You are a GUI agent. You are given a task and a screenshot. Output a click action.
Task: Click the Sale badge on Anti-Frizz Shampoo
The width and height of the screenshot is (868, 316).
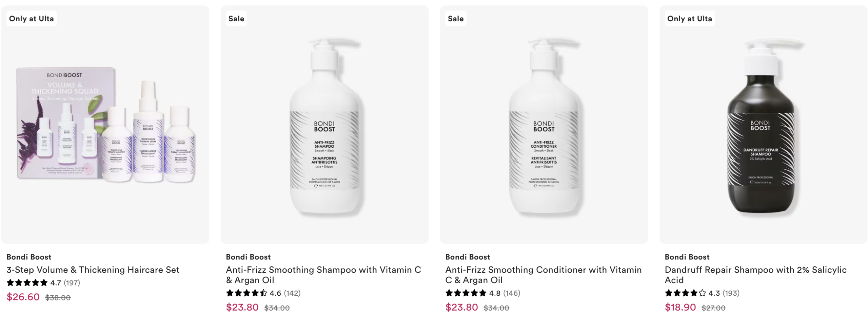point(236,19)
